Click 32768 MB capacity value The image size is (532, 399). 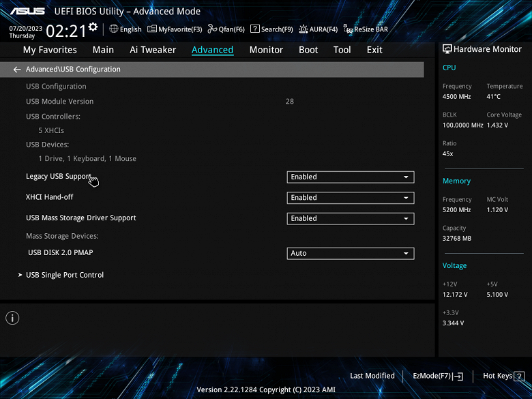pyautogui.click(x=457, y=239)
